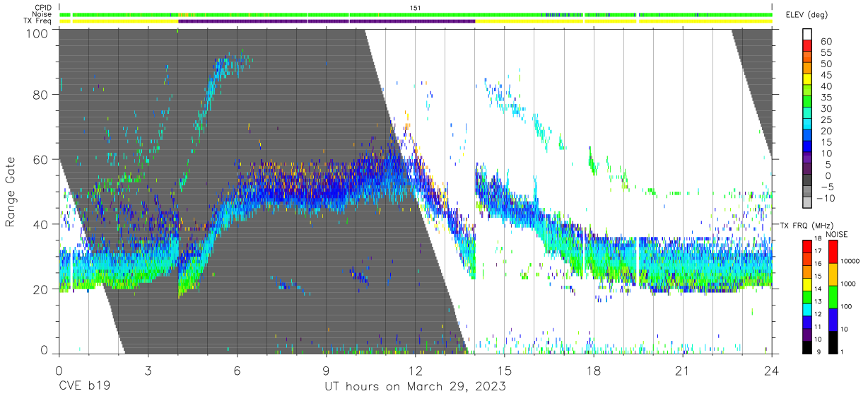This screenshot has height=401, width=868.
Task: Click the 24 tick on the UT hours axis
Action: [x=772, y=370]
